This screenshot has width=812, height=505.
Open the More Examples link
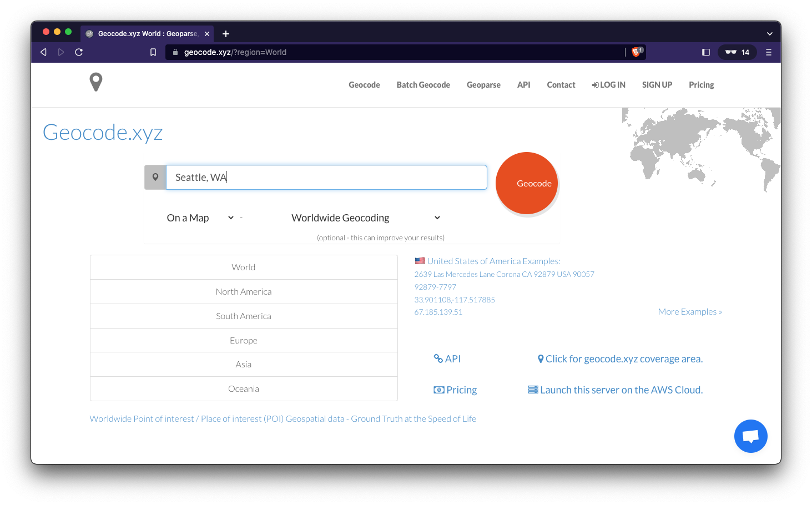point(689,312)
